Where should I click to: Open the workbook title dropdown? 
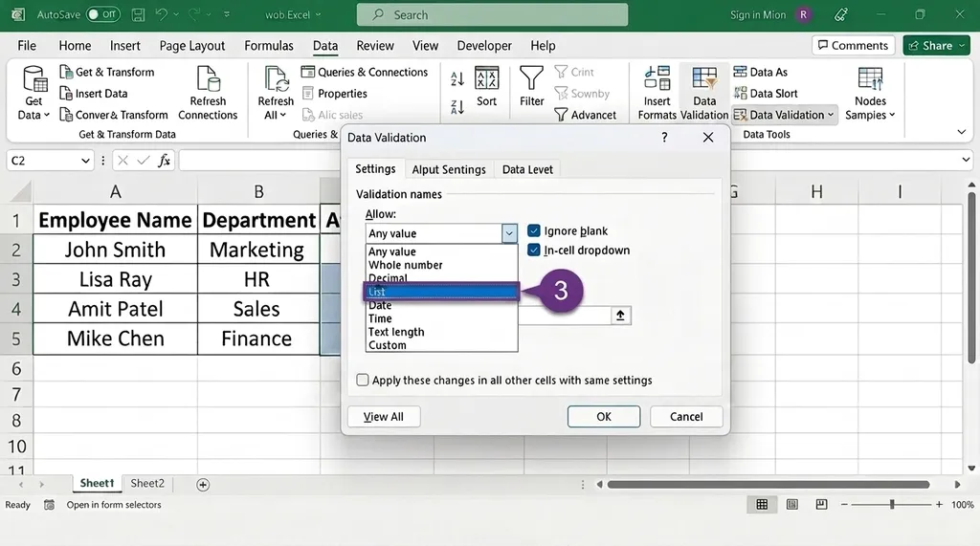[x=318, y=14]
